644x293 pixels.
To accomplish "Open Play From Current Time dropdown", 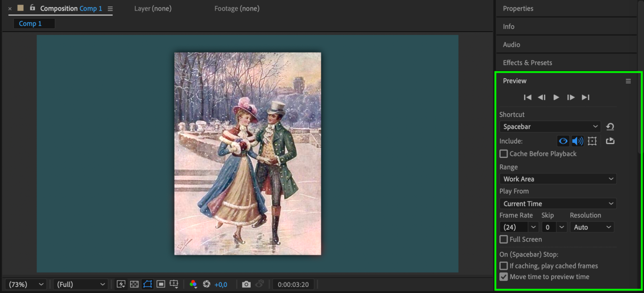I will click(x=558, y=204).
